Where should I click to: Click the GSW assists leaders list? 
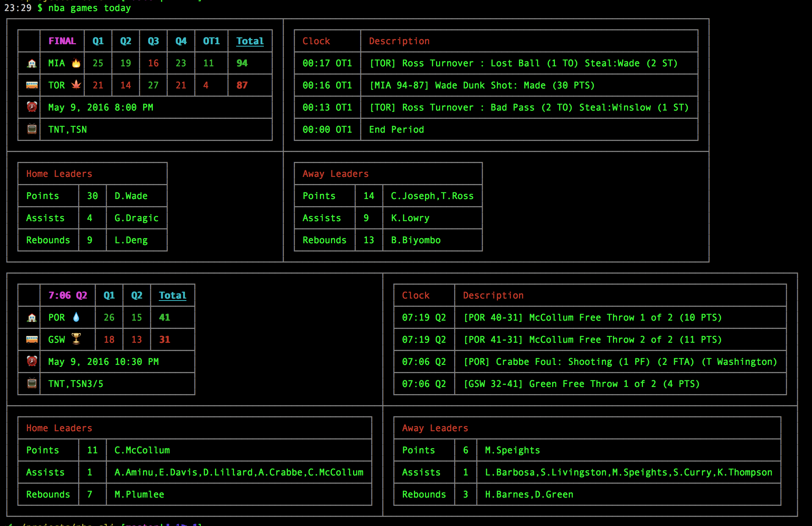pyautogui.click(x=629, y=472)
